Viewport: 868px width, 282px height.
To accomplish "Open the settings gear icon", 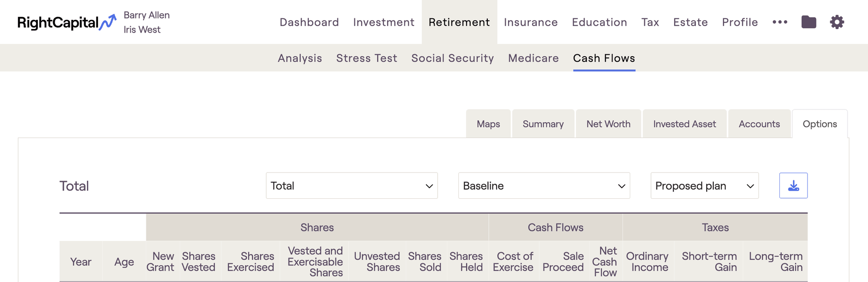I will click(x=837, y=22).
